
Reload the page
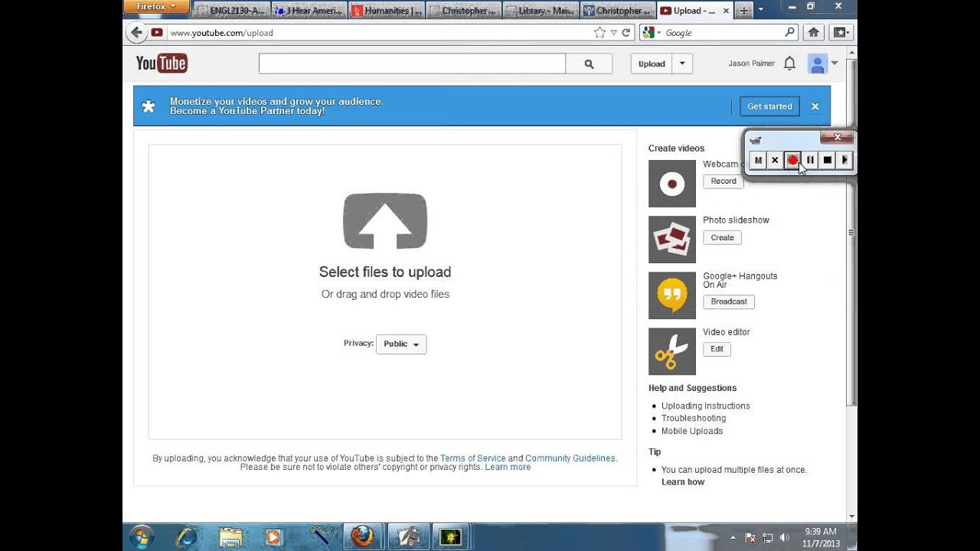[626, 33]
